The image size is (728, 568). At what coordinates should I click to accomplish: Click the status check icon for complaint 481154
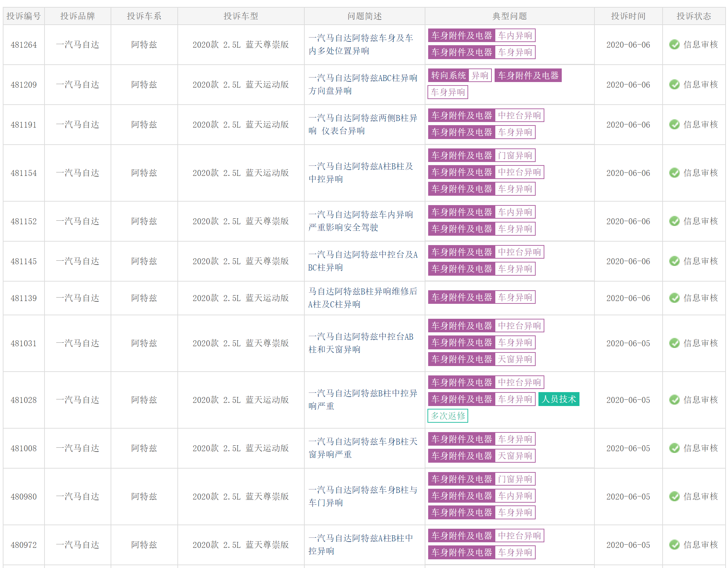(x=674, y=173)
